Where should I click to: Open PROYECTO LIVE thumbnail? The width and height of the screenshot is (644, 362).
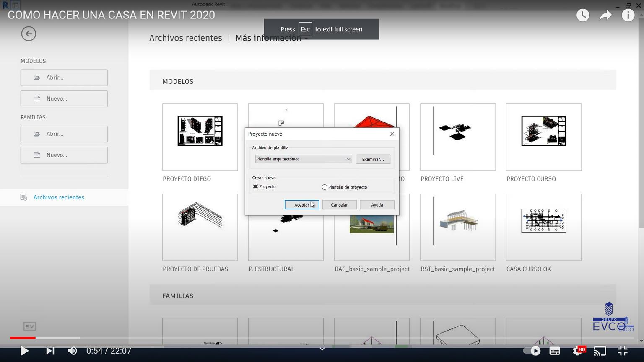pyautogui.click(x=458, y=137)
